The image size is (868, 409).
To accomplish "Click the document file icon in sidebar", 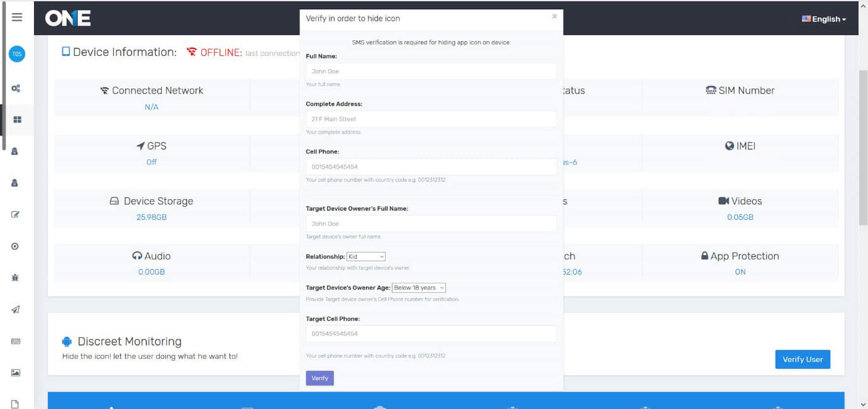I will point(16,404).
